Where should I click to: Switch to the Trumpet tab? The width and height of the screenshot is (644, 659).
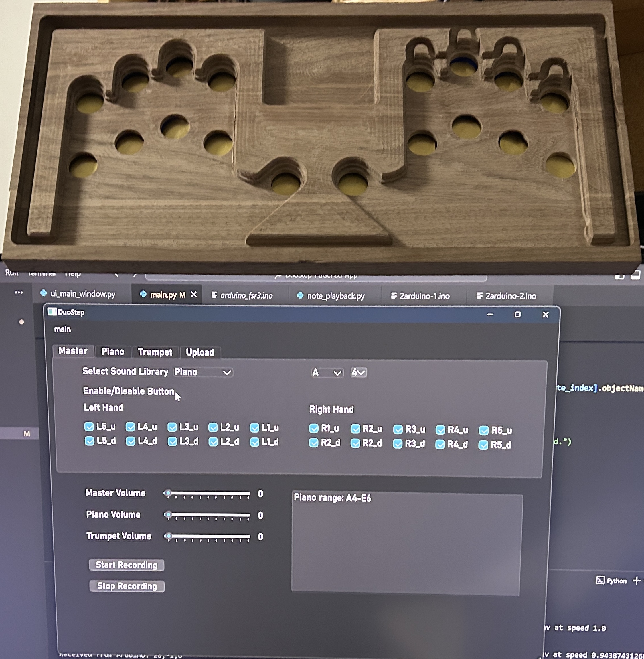point(155,352)
